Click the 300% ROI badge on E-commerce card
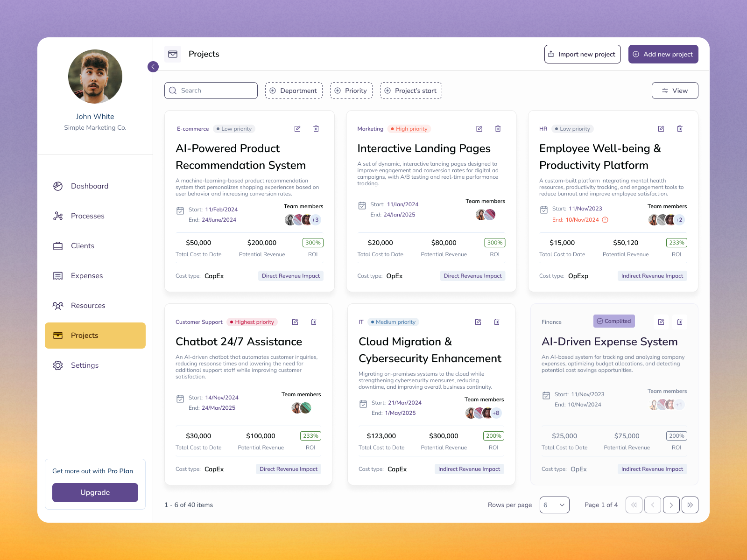747x560 pixels. (x=313, y=243)
